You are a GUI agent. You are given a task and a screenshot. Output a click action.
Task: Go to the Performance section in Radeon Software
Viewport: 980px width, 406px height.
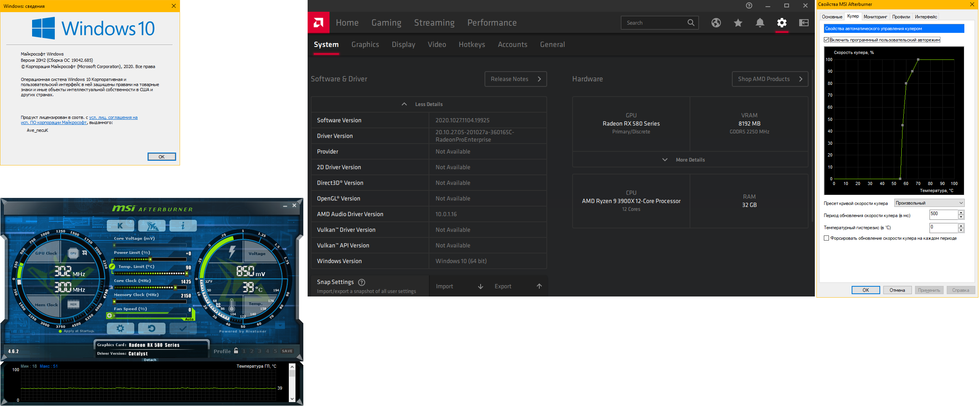coord(492,23)
